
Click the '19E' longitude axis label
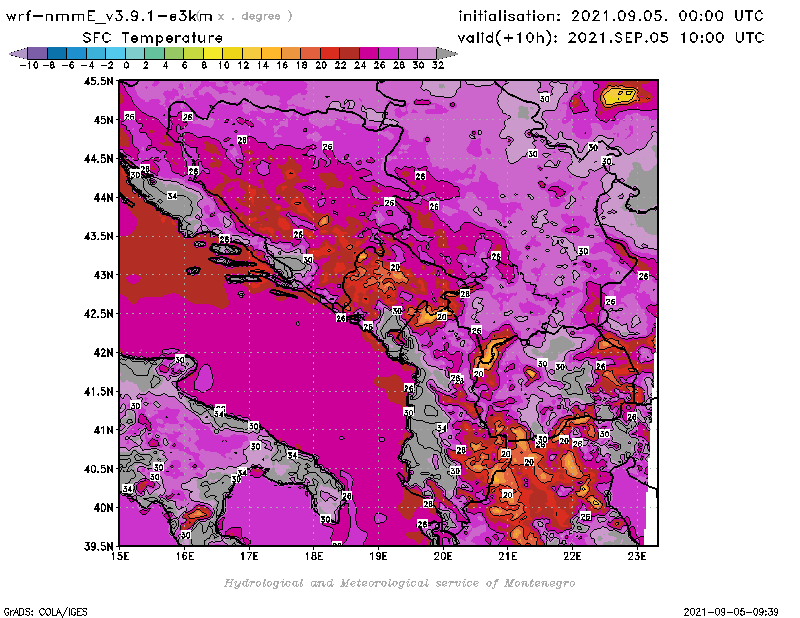tap(378, 556)
